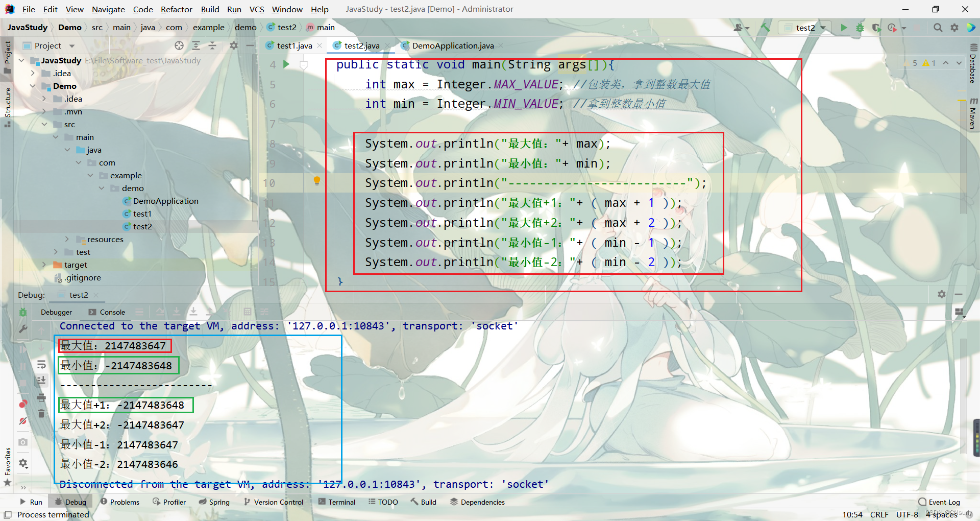Toggle the Structure tool window stripe button

7,107
